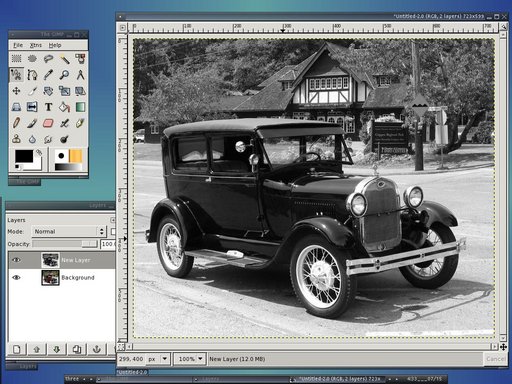Image resolution: width=512 pixels, height=384 pixels.
Task: Select the Move tool
Action: (x=16, y=91)
